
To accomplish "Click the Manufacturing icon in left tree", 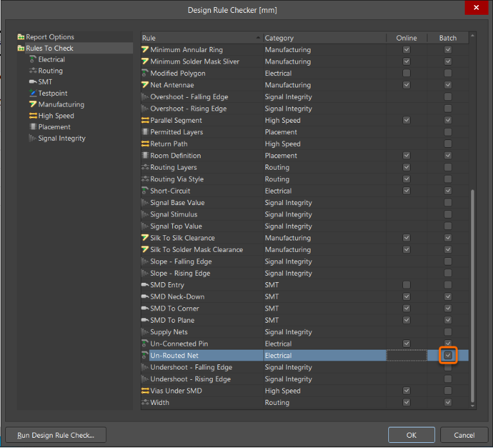I will tap(33, 105).
